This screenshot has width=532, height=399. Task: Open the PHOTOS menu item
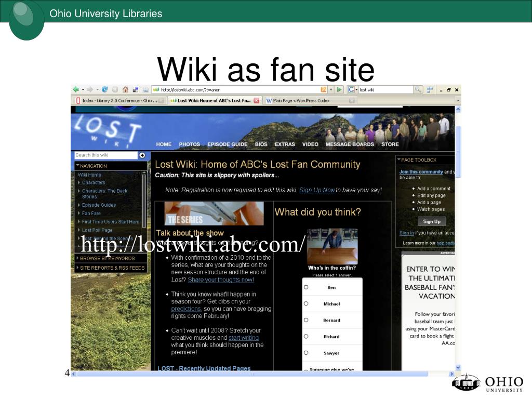coord(189,144)
